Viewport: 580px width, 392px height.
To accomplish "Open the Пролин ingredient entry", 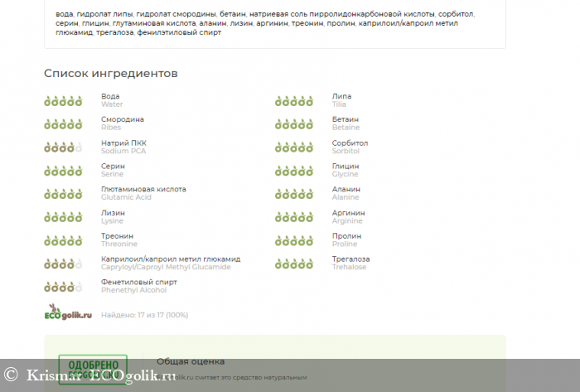I will (346, 235).
